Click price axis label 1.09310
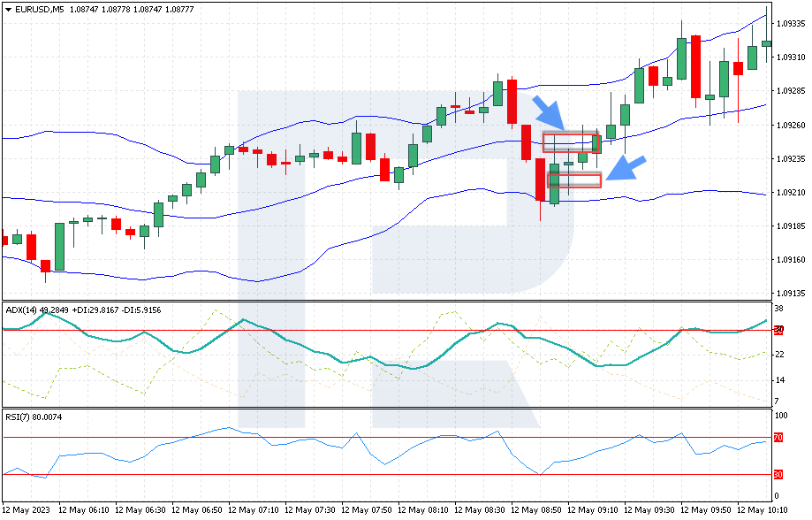Viewport: 812px width, 520px height. point(790,57)
